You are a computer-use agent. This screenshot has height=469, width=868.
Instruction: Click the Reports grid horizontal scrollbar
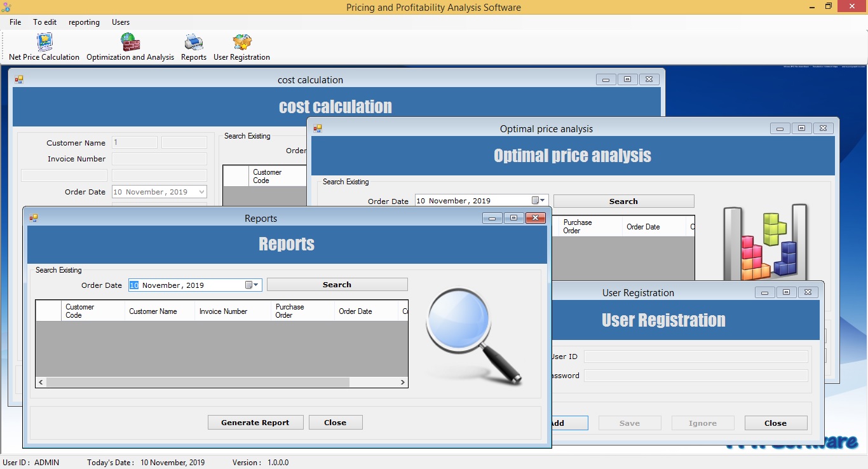coord(197,382)
